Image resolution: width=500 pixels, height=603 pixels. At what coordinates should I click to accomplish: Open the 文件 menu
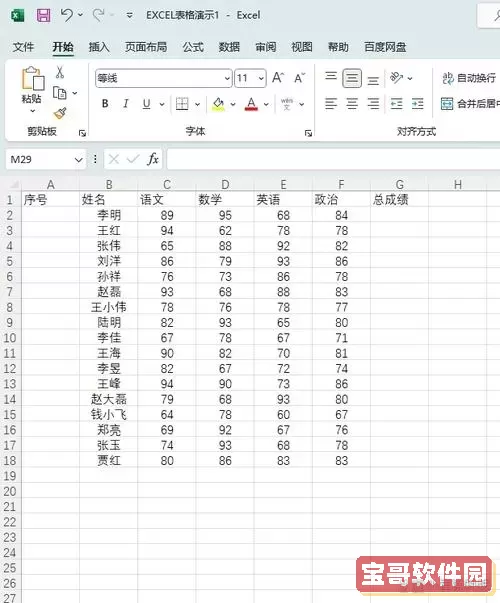point(23,47)
